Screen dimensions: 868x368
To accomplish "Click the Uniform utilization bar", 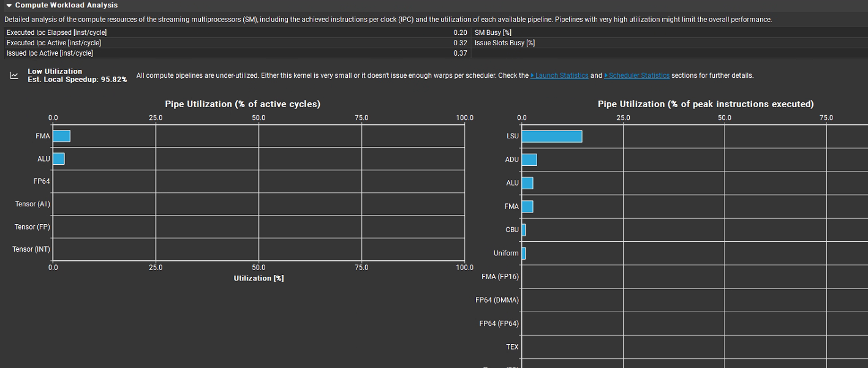I will pos(524,253).
